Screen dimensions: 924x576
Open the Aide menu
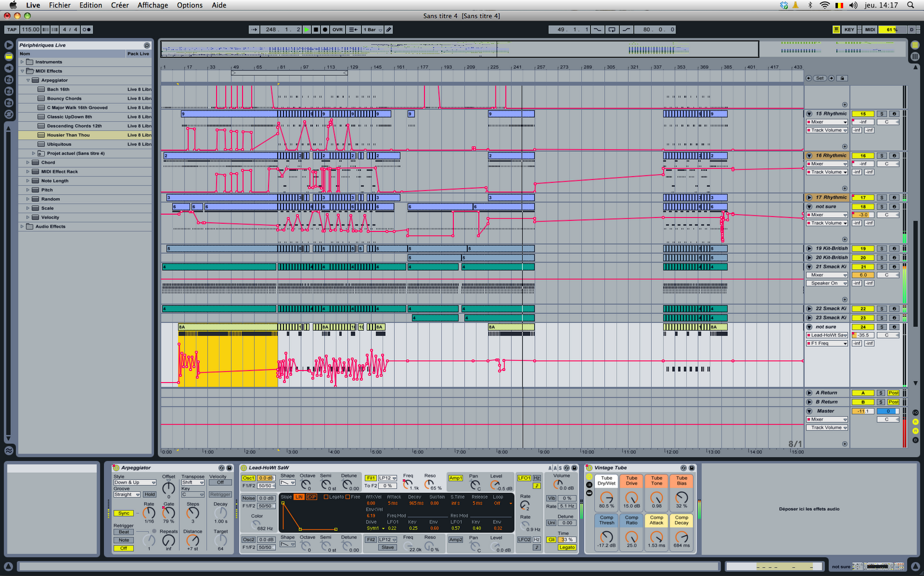tap(219, 5)
